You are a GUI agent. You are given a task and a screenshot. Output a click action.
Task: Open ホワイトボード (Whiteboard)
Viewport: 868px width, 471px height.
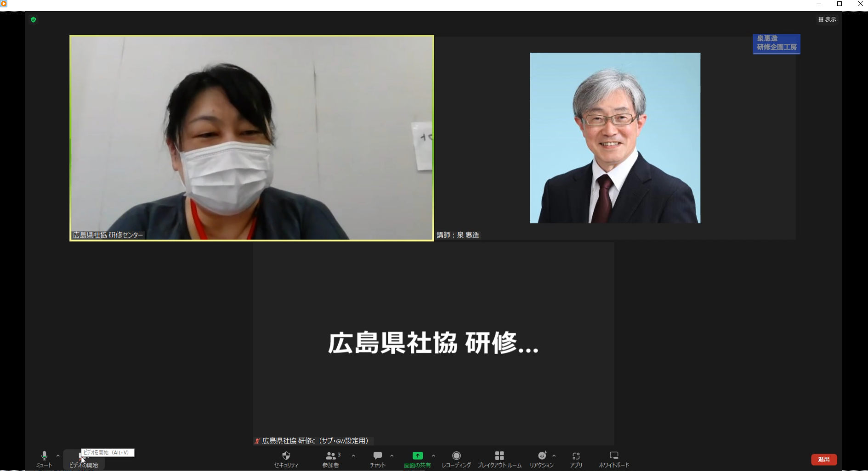(x=614, y=459)
